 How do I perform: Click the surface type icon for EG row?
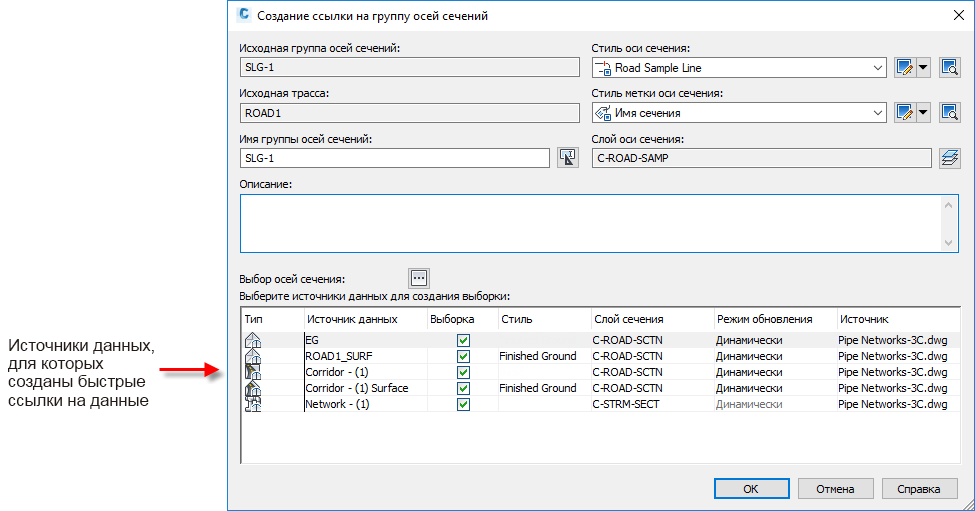253,341
